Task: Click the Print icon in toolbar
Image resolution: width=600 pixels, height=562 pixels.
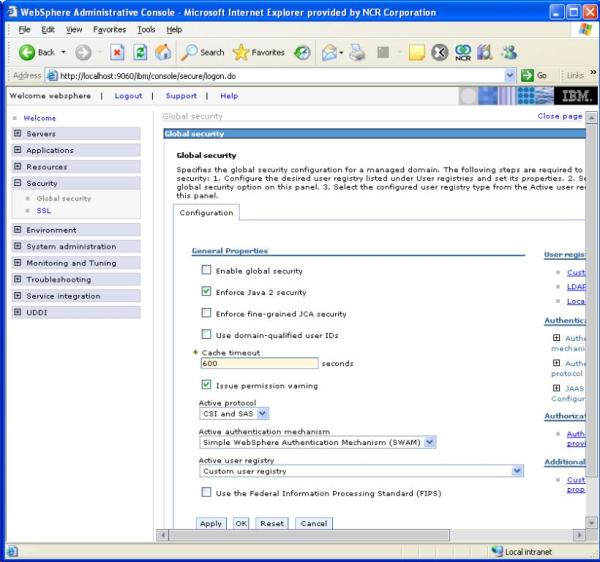Action: 357,52
